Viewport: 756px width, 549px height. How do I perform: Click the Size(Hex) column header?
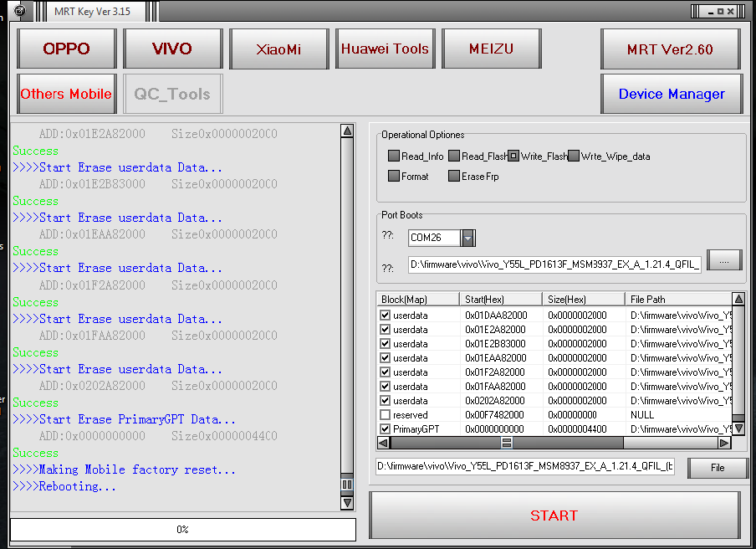[584, 299]
